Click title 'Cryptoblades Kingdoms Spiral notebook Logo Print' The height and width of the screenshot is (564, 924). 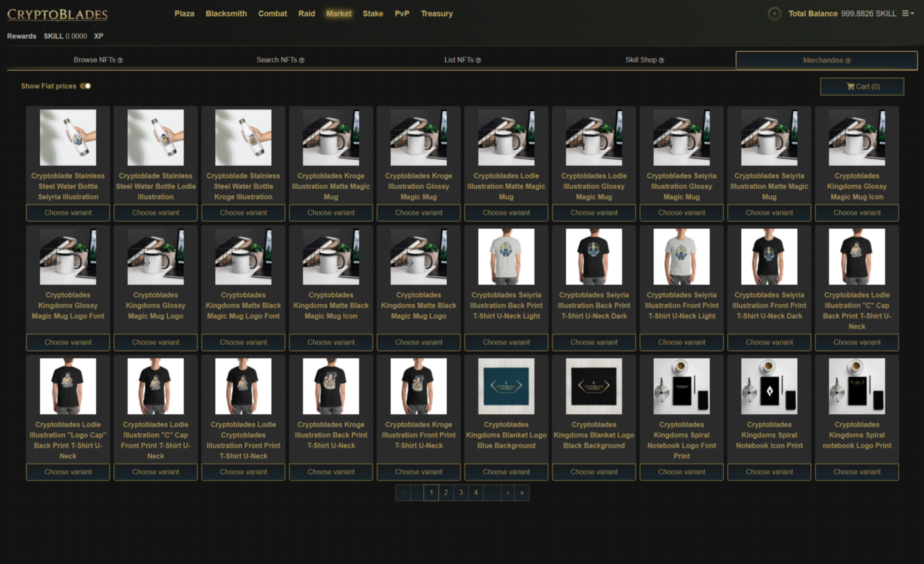pos(857,435)
